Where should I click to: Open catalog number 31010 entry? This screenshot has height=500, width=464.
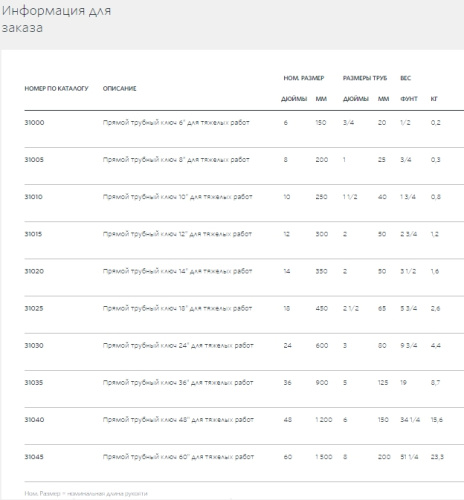tap(33, 197)
